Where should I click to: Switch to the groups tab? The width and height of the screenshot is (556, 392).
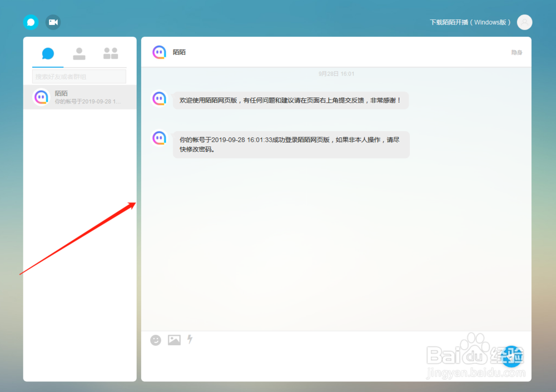111,53
